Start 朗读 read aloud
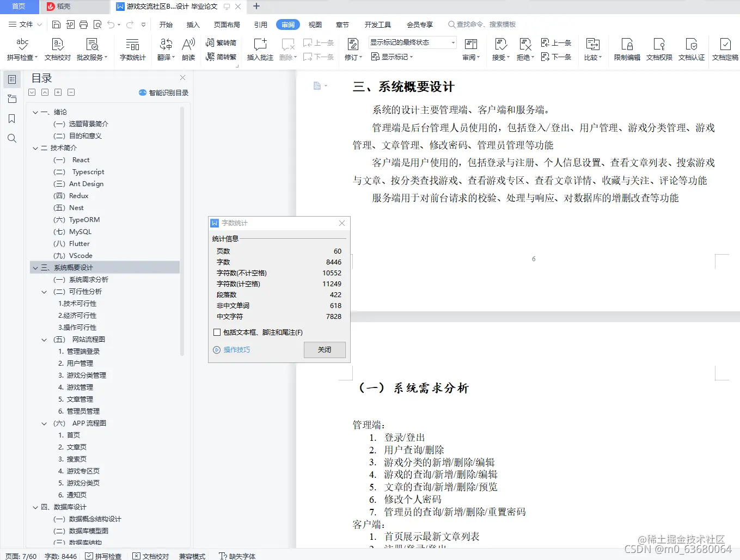Screen dimensions: 740x560 (188, 49)
